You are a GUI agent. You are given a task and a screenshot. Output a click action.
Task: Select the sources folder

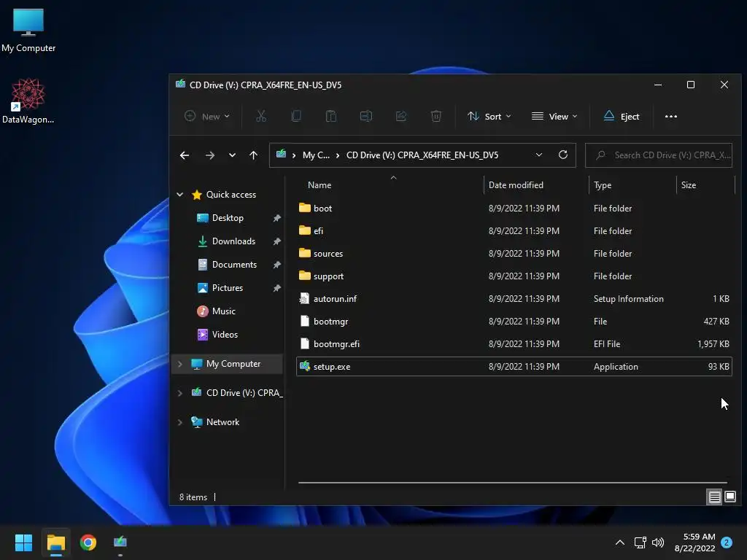pyautogui.click(x=514, y=253)
